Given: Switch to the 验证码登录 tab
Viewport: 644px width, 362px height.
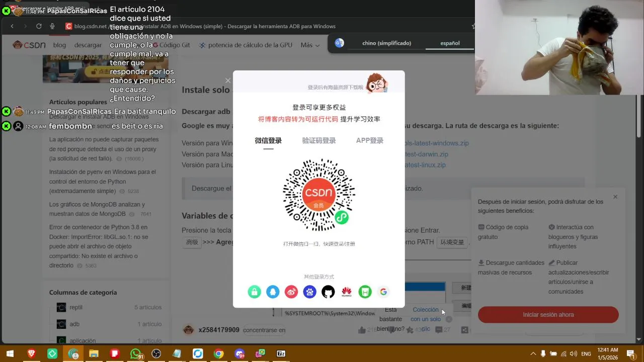Looking at the screenshot, I should coord(319,141).
